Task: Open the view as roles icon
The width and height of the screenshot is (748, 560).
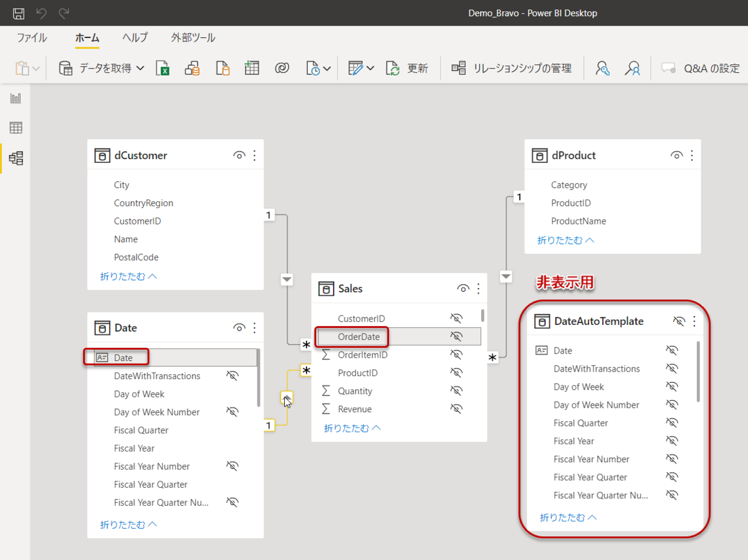Action: (x=633, y=69)
